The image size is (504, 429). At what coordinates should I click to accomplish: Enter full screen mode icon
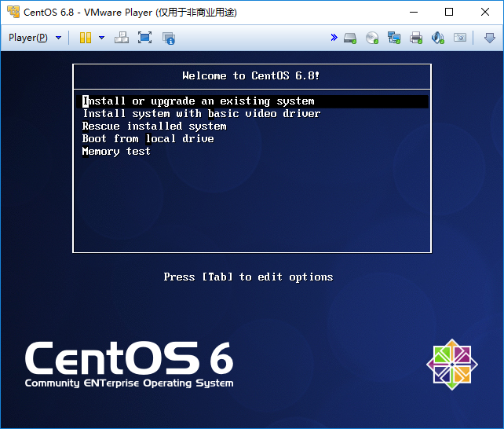pos(145,38)
